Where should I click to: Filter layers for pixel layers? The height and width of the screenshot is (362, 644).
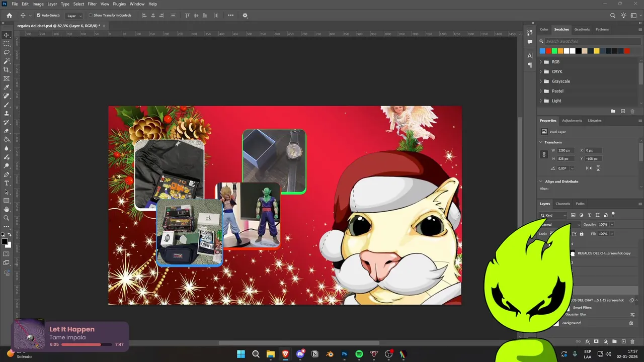coord(573,215)
